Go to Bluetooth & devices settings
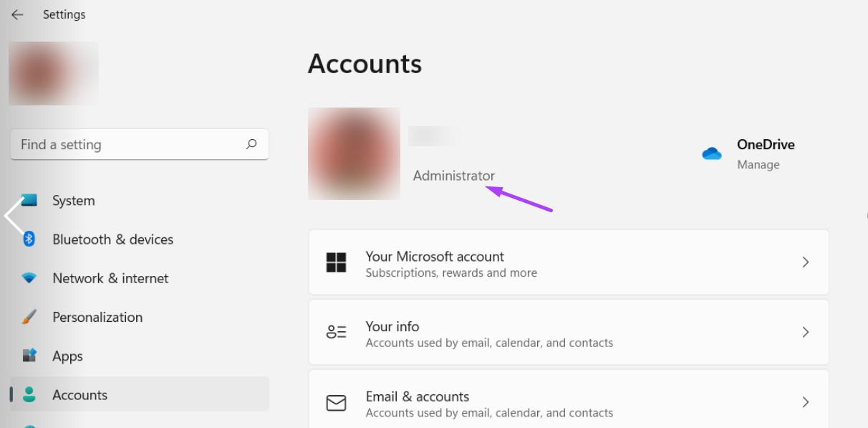The image size is (868, 428). [112, 239]
